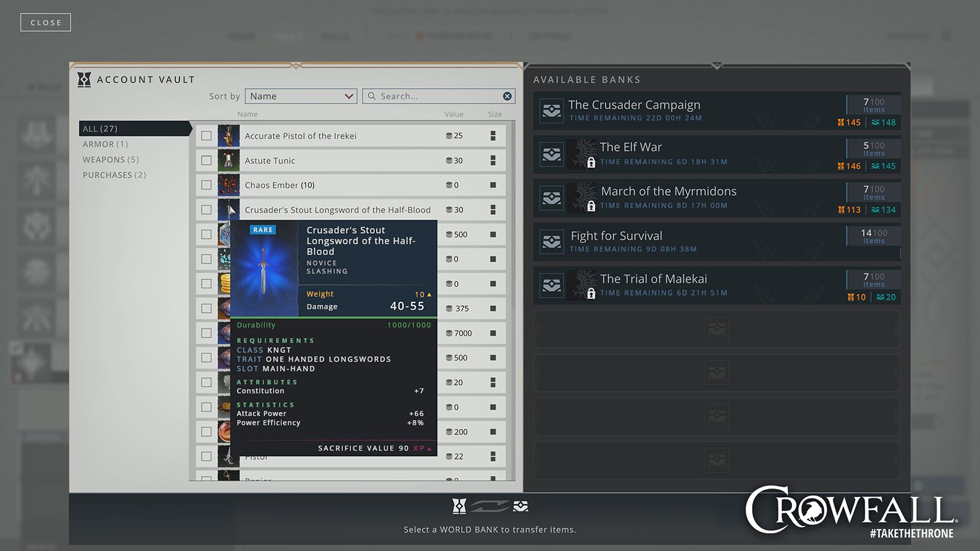
Task: Select the ARMOR (1) category
Action: [105, 144]
